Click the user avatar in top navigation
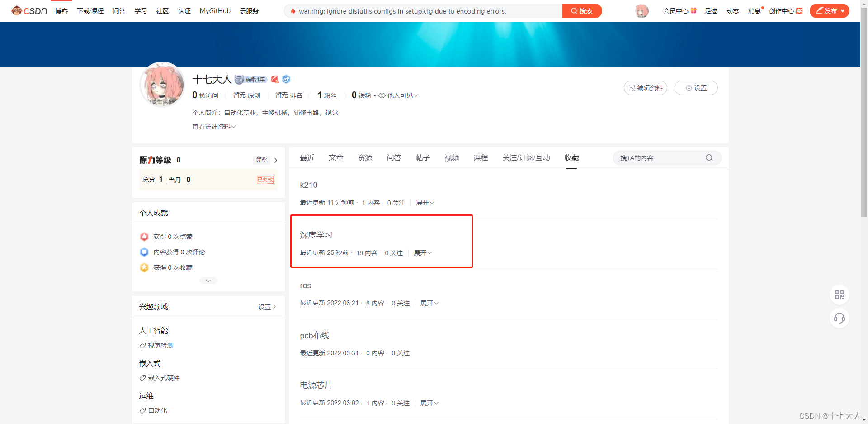 [642, 11]
